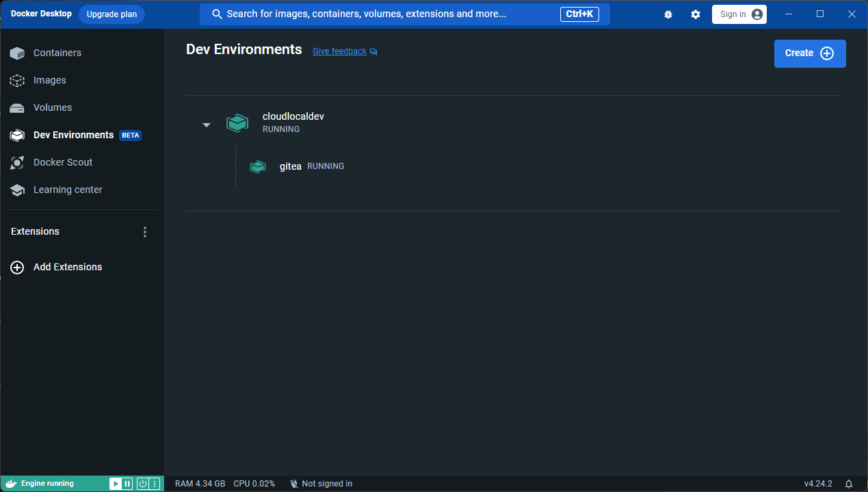Click the BETA badge beside Dev Environments
This screenshot has width=868, height=492.
pyautogui.click(x=130, y=135)
